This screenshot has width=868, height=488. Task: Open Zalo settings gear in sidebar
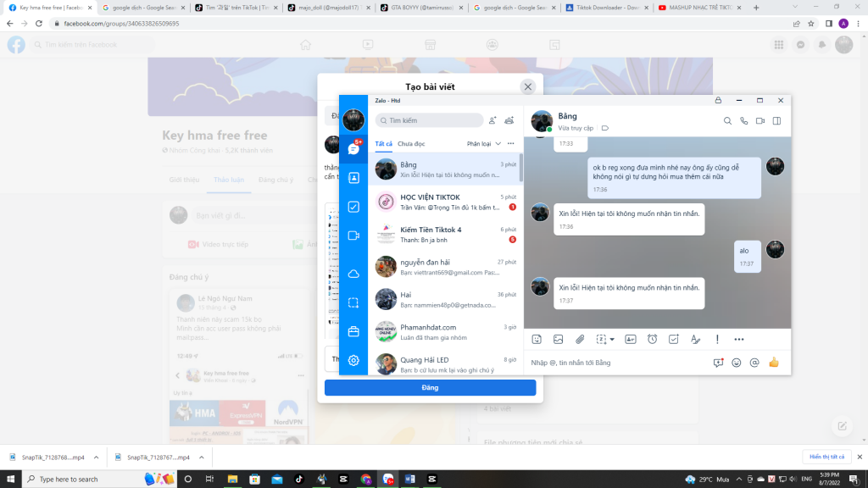pyautogui.click(x=353, y=360)
